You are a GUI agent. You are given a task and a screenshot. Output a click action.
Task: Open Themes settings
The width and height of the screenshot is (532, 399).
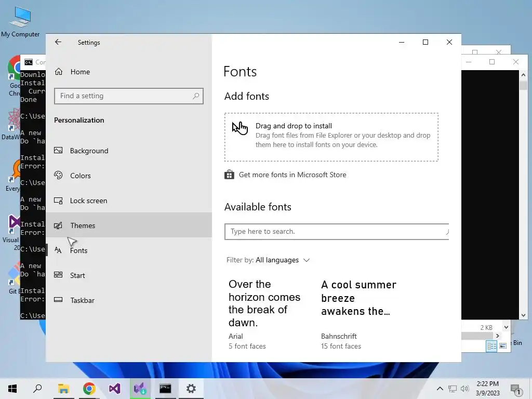pos(129,225)
